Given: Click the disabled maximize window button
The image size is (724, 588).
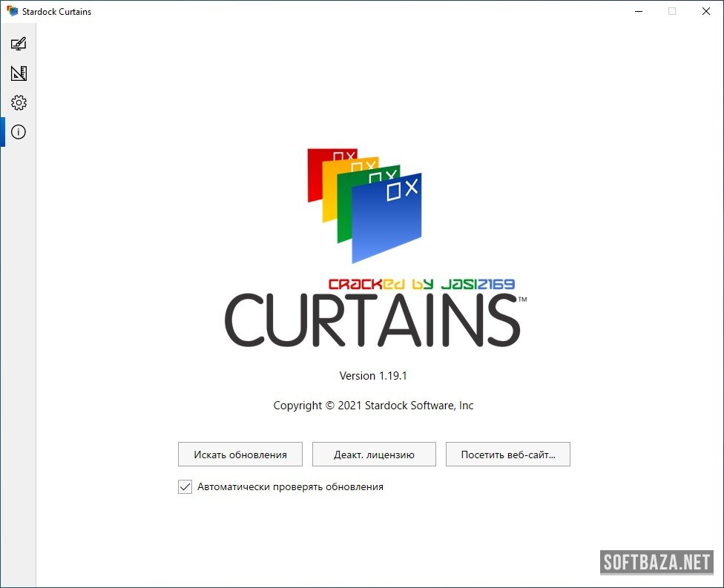Looking at the screenshot, I should (x=672, y=11).
